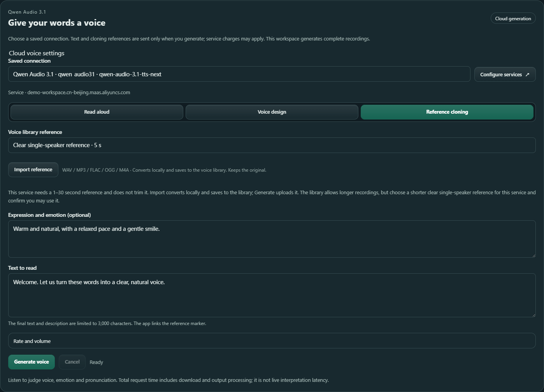This screenshot has width=544, height=392.
Task: Switch to the Voice design tab
Action: 272,112
